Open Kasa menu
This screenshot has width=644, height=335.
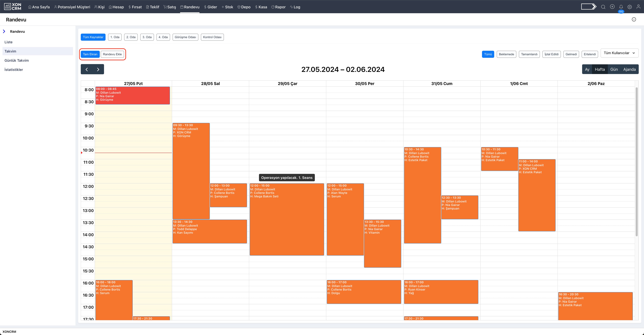pyautogui.click(x=261, y=7)
